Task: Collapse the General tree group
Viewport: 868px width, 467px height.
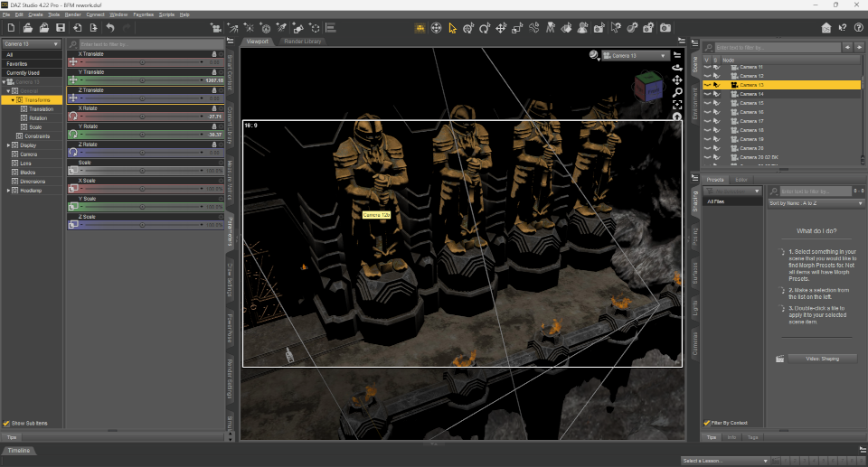Action: point(8,91)
